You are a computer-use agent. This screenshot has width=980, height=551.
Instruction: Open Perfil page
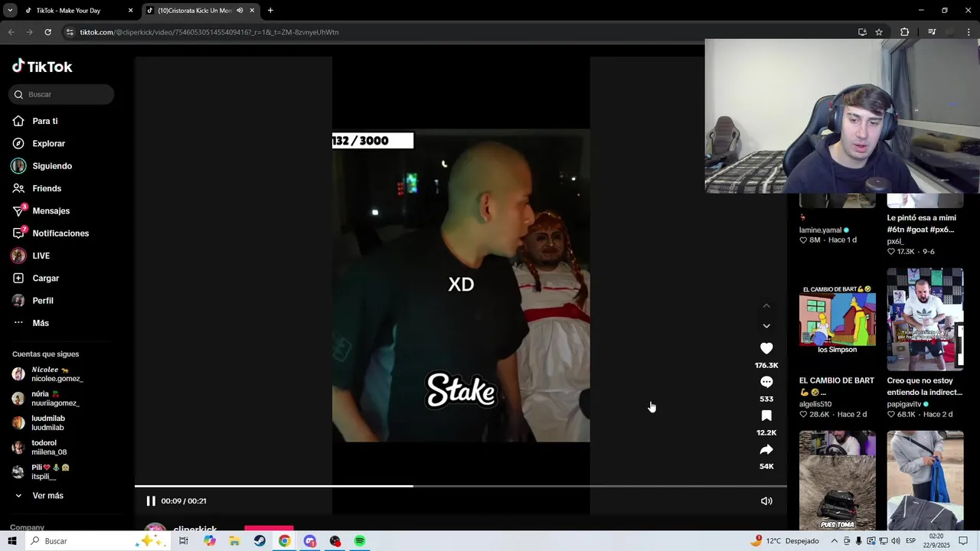tap(33, 301)
